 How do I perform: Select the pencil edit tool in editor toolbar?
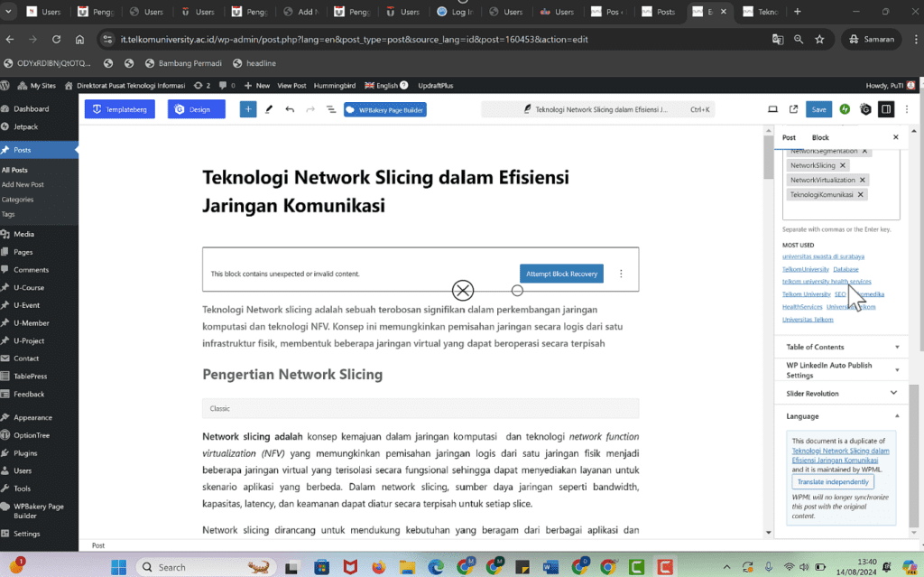268,108
